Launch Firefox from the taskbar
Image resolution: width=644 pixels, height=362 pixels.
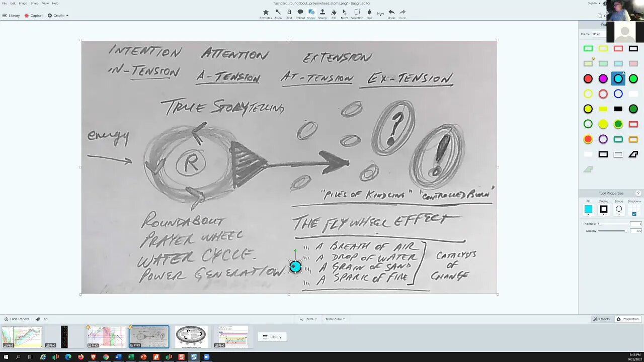(80, 357)
